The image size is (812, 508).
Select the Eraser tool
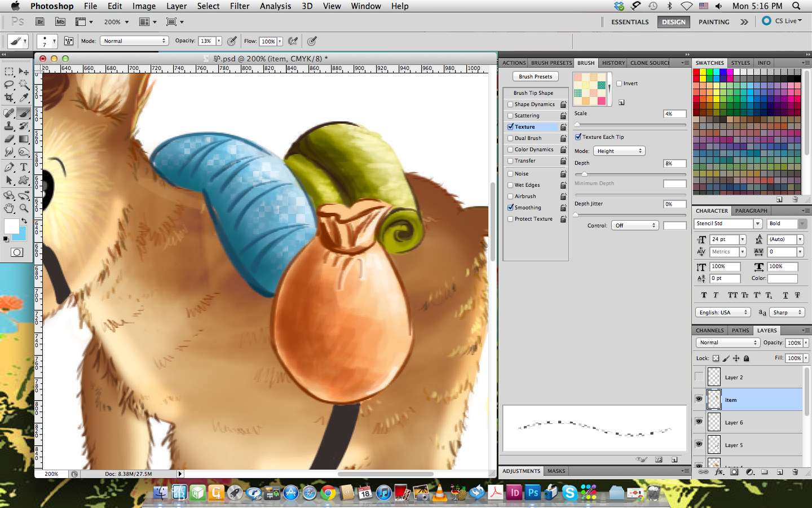pyautogui.click(x=9, y=139)
